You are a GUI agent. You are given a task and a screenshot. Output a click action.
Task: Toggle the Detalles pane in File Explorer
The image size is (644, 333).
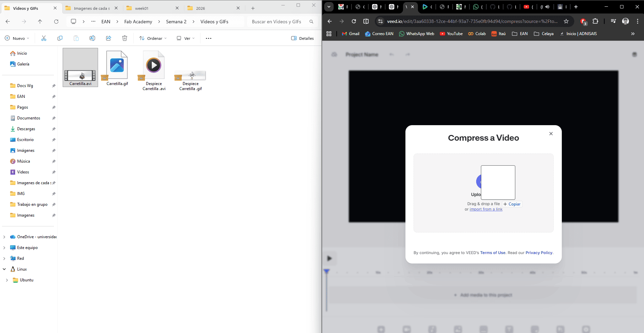pos(302,38)
